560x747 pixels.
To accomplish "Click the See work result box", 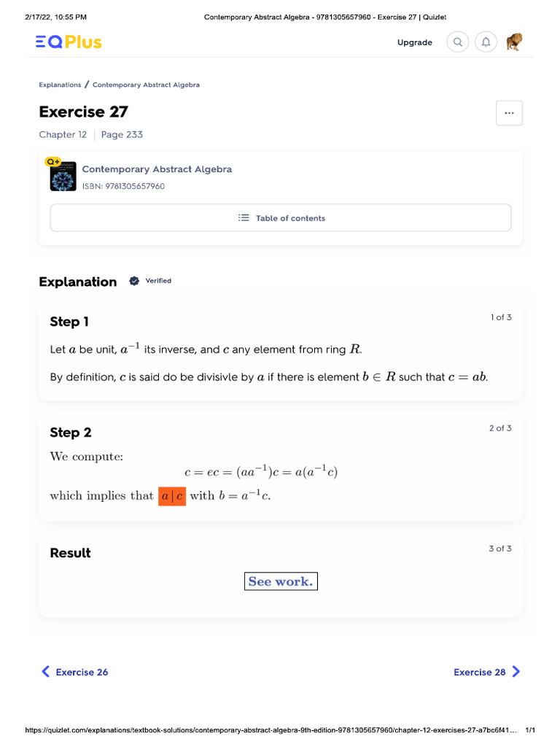I will [281, 581].
